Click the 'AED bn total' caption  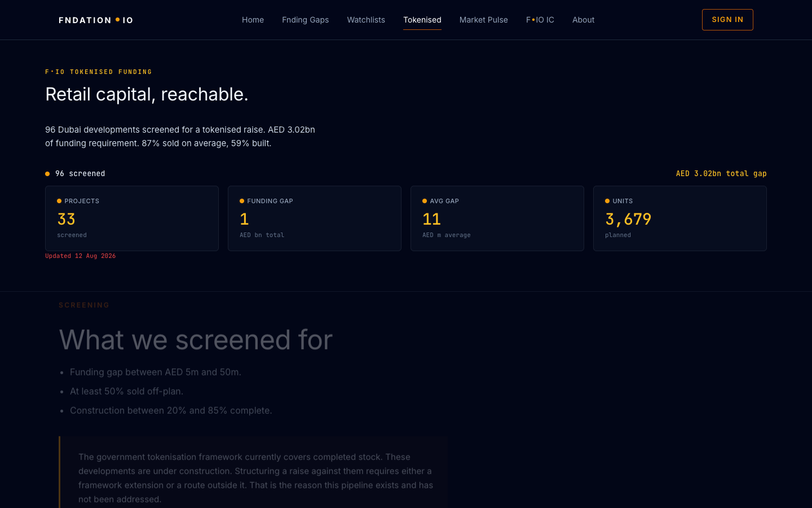[262, 235]
